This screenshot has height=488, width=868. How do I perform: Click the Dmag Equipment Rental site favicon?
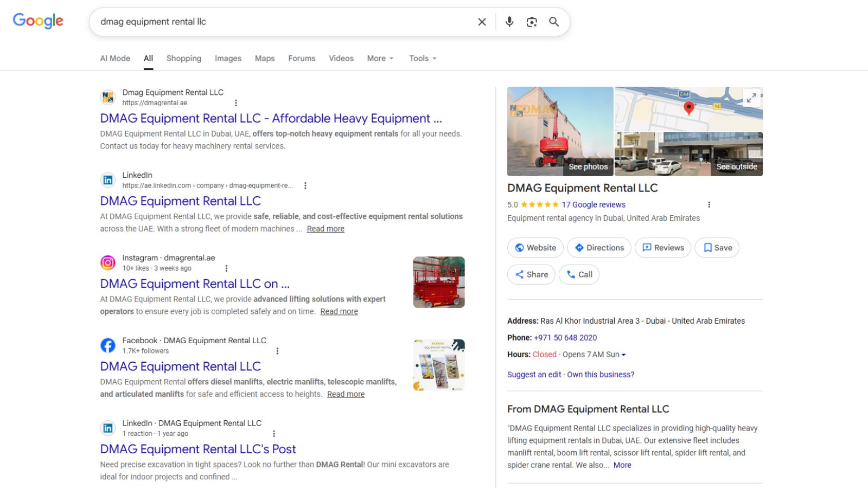point(108,98)
